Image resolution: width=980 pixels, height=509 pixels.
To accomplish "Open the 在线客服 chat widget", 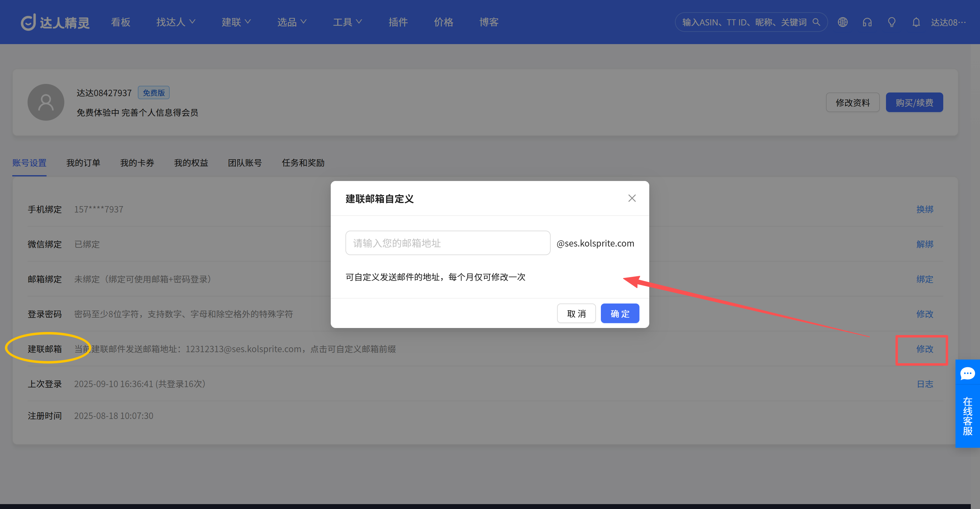I will [967, 404].
